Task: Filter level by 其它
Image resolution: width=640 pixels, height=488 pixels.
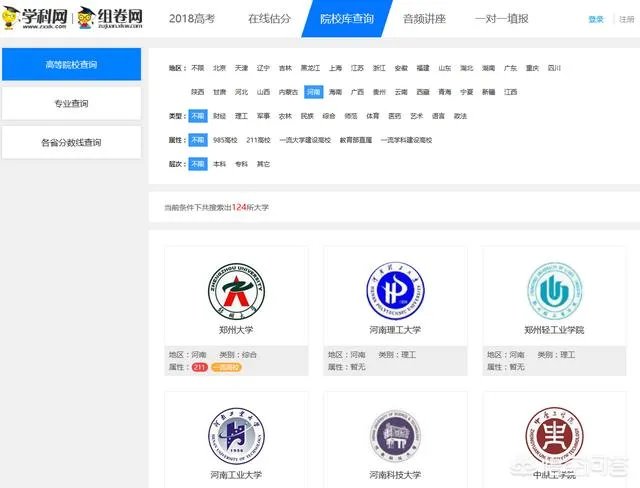Action: (x=263, y=164)
